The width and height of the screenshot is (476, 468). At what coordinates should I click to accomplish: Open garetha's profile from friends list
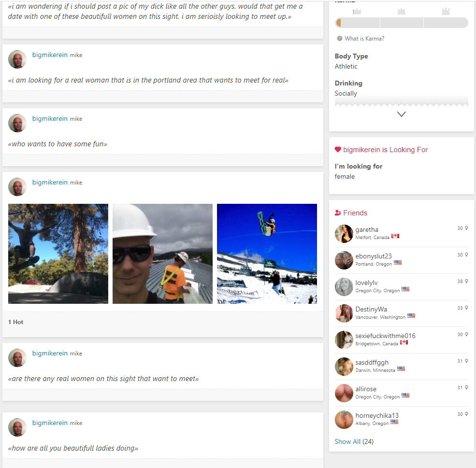(x=367, y=229)
